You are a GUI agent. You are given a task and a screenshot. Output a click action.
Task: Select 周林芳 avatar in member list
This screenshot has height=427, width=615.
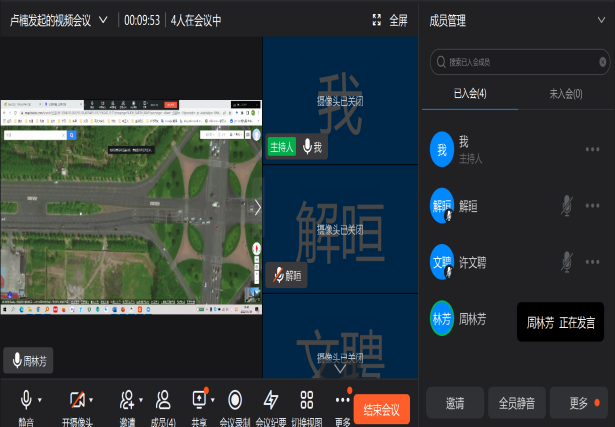point(442,318)
